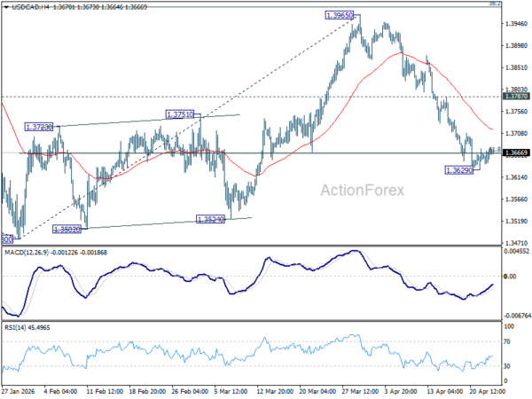Click 1.35660 on the price axis
The height and width of the screenshot is (399, 532).
coord(516,199)
